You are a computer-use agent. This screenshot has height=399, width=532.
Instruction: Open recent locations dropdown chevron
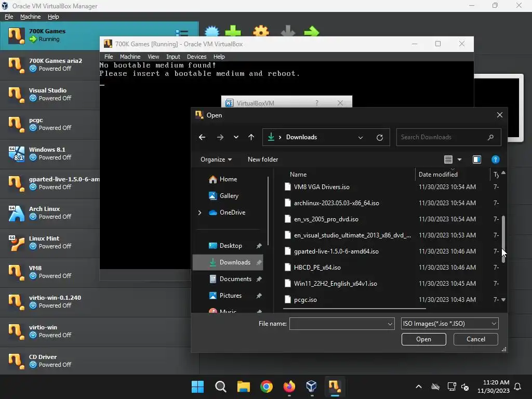pyautogui.click(x=236, y=137)
